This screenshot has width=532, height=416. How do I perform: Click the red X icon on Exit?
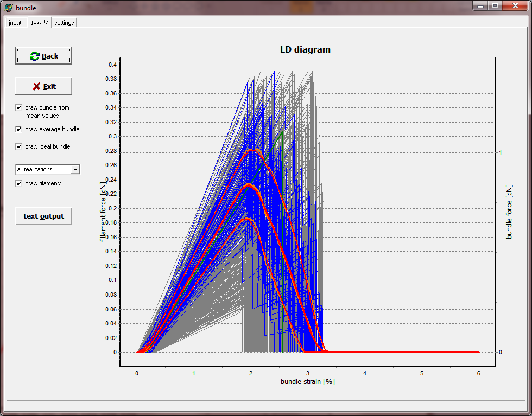36,86
